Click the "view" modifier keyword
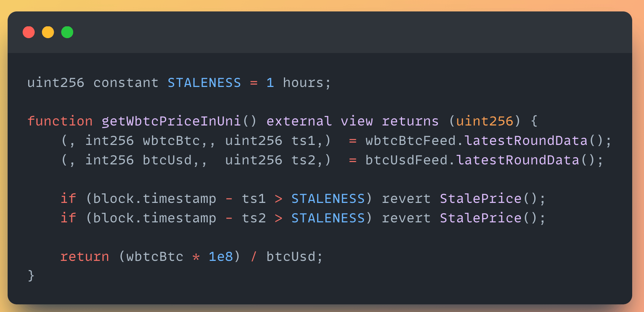Screen dimensions: 644x312 click(357, 121)
